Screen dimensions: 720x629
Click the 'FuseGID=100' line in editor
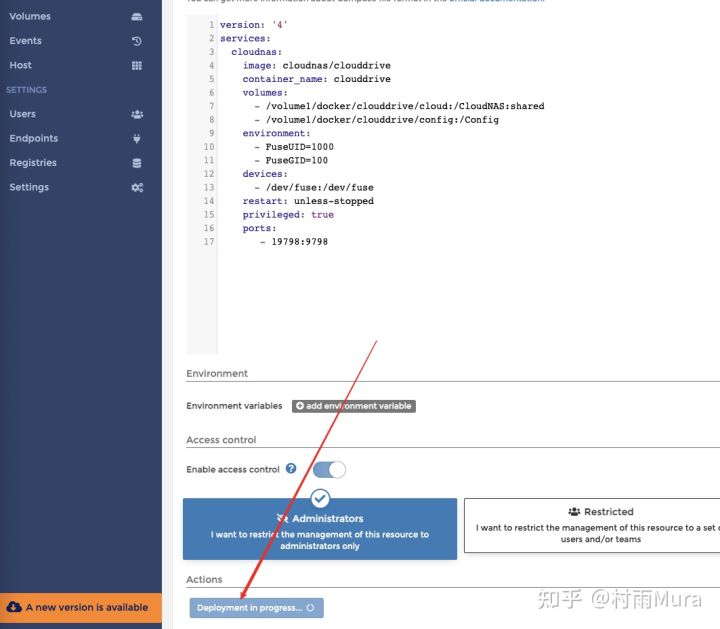point(291,160)
